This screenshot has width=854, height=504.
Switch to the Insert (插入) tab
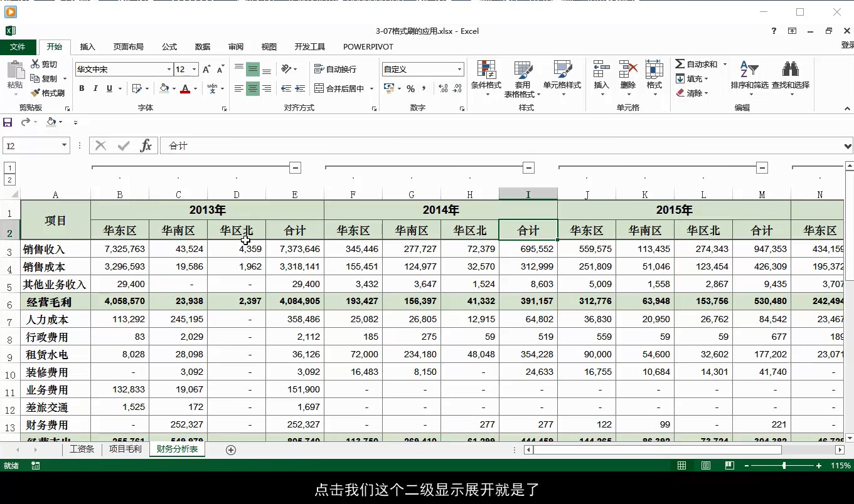88,47
